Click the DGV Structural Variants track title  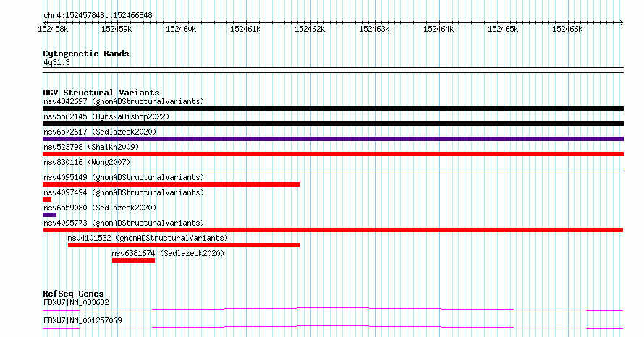point(101,93)
